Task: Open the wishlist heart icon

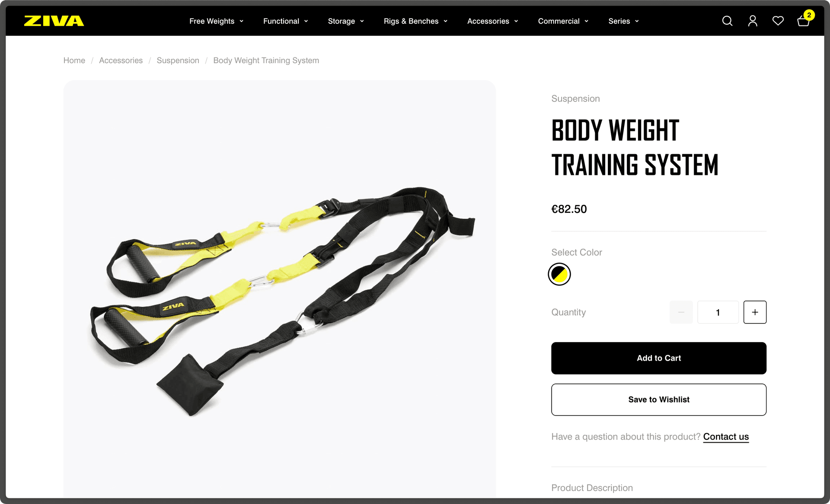Action: [x=778, y=21]
